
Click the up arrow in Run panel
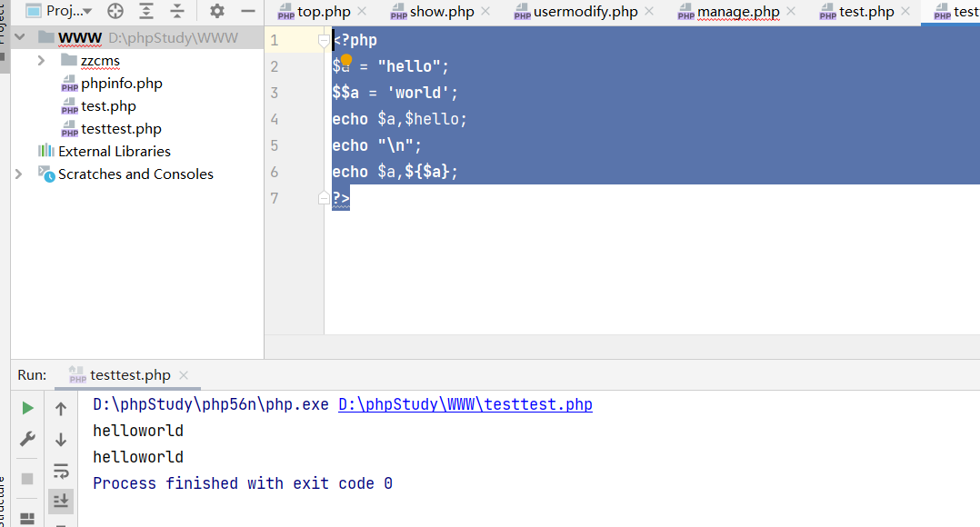pyautogui.click(x=61, y=409)
